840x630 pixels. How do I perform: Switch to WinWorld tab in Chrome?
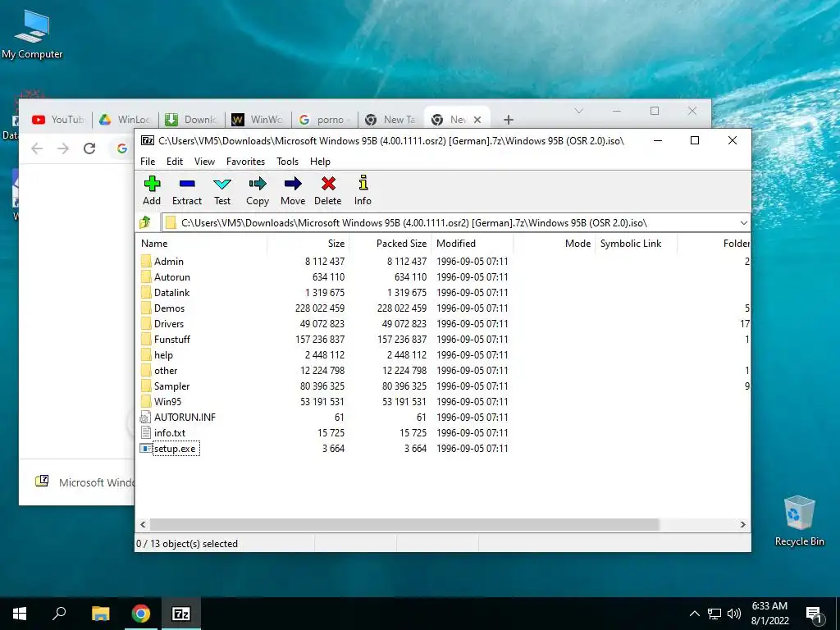tap(258, 120)
